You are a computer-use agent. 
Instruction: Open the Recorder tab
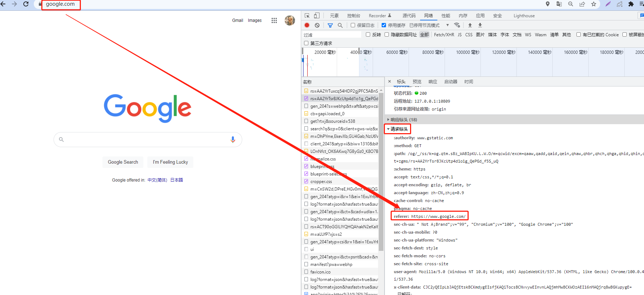click(x=380, y=15)
